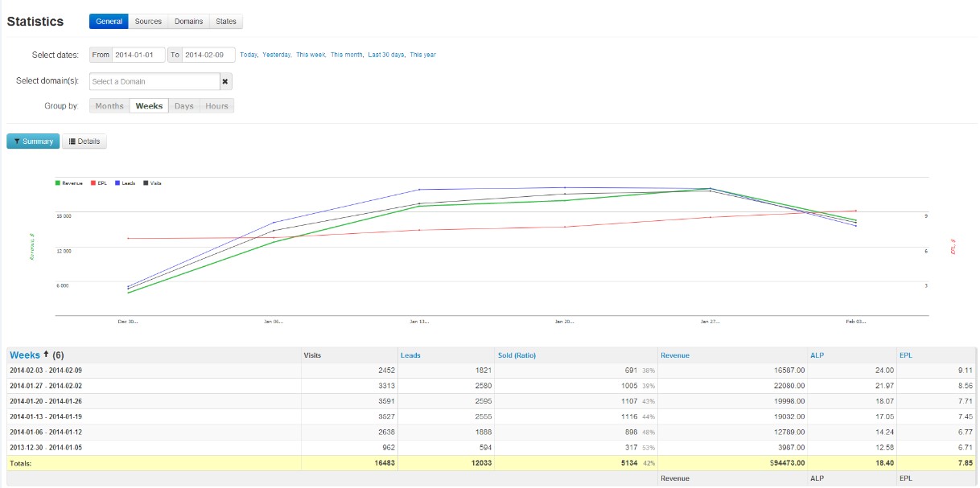Toggle the EPL series in chart legend
980x488 pixels.
point(98,183)
